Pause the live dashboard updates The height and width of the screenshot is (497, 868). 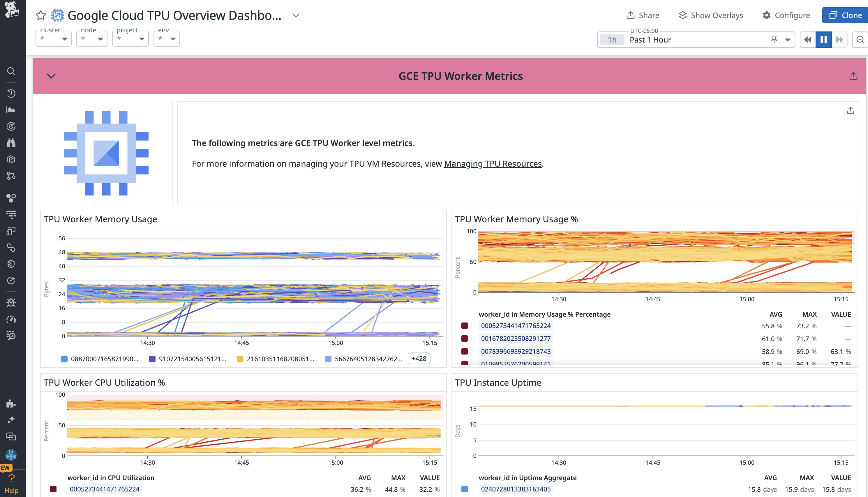[x=824, y=40]
